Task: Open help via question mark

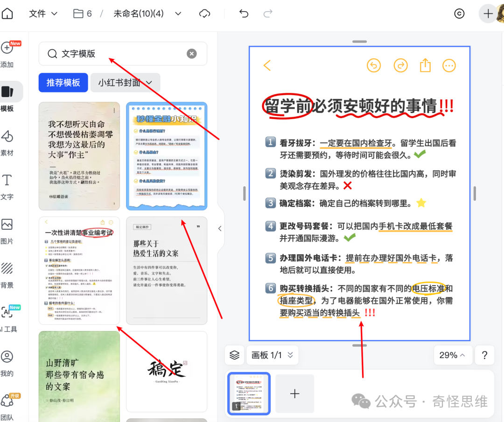Action: (x=484, y=355)
